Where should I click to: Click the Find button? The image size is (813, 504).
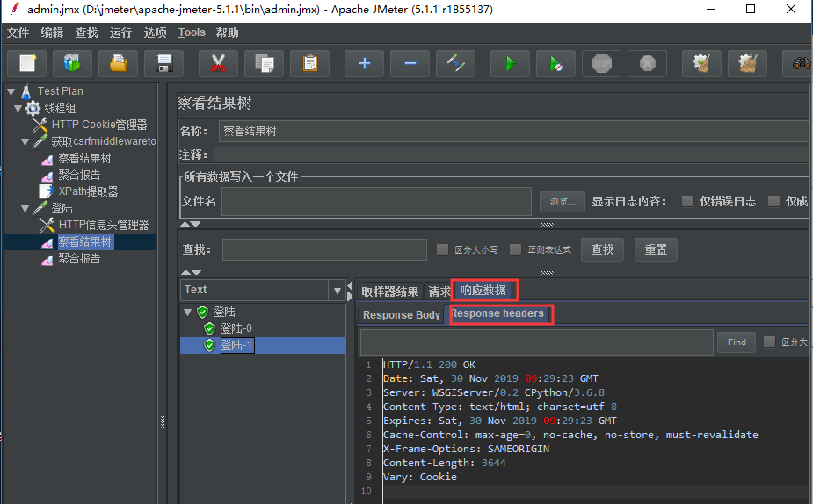(737, 342)
